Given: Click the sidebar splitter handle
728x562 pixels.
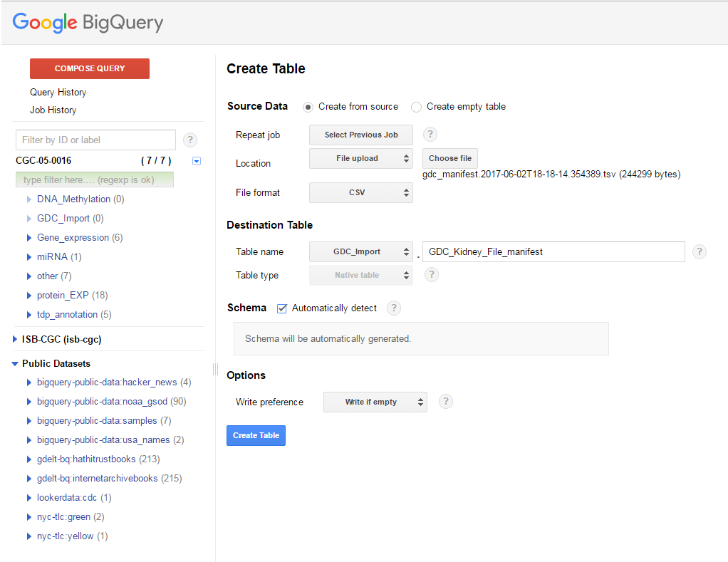Looking at the screenshot, I should pos(215,370).
